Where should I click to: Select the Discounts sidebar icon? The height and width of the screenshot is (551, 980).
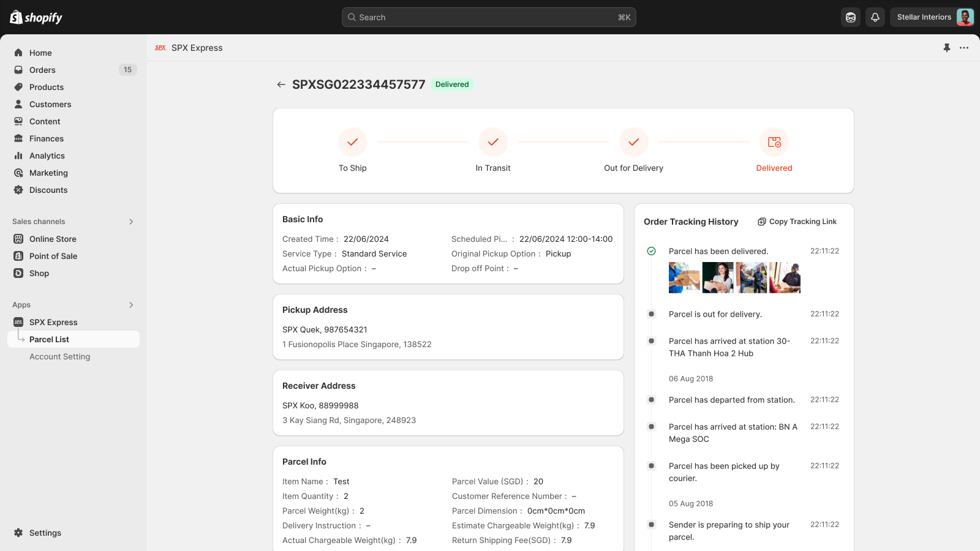pyautogui.click(x=18, y=190)
